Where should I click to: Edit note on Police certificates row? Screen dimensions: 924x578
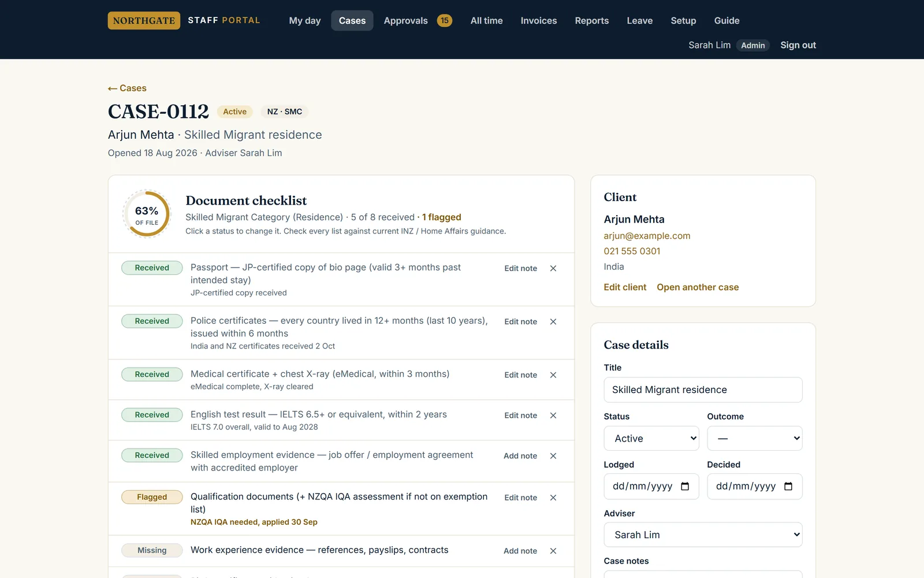click(x=520, y=321)
